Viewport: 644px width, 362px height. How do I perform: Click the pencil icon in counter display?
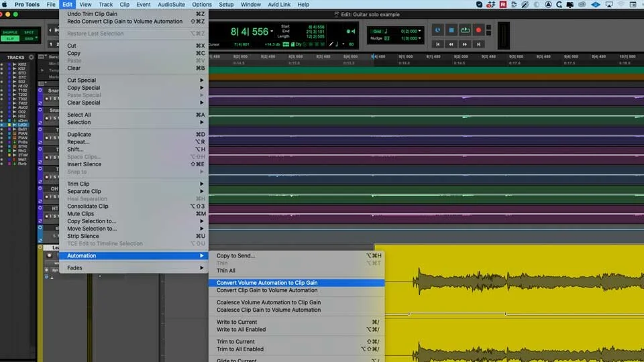point(331,44)
